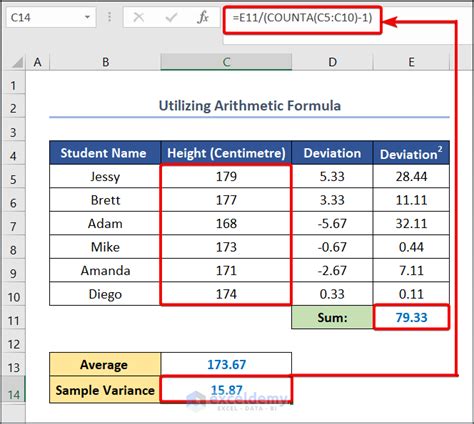Click squared deviation value 0.44
474x424 pixels.
click(411, 247)
